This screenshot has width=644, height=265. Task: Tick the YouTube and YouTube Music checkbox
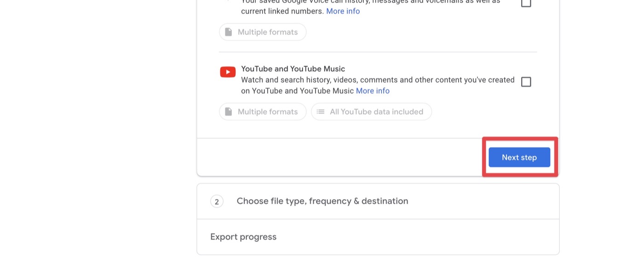pos(526,82)
